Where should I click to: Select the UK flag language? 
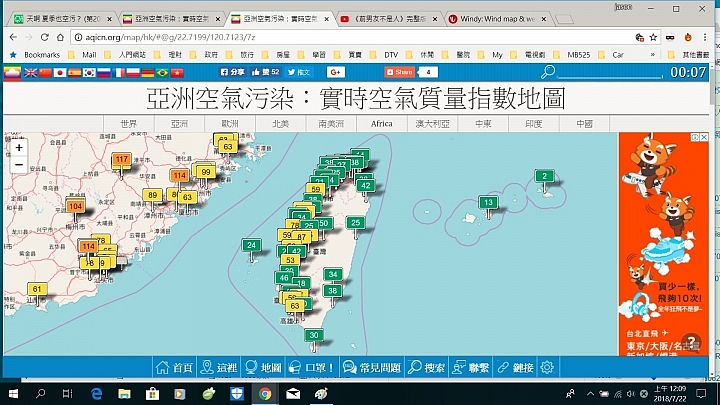31,73
